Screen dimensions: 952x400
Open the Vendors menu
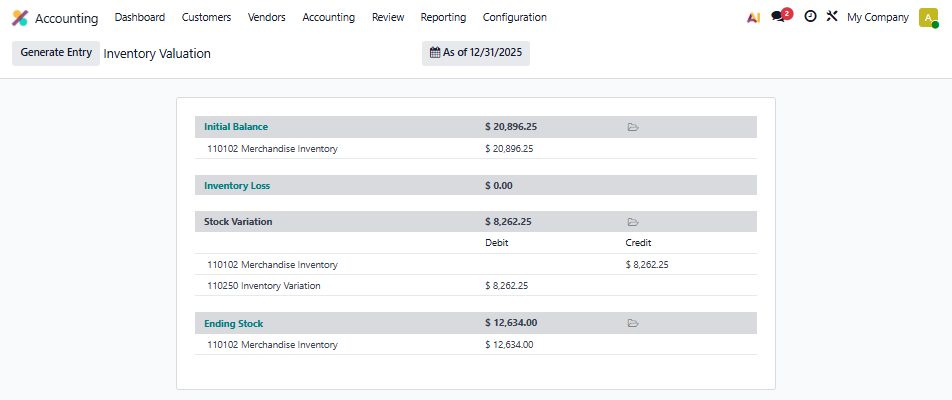[x=266, y=17]
